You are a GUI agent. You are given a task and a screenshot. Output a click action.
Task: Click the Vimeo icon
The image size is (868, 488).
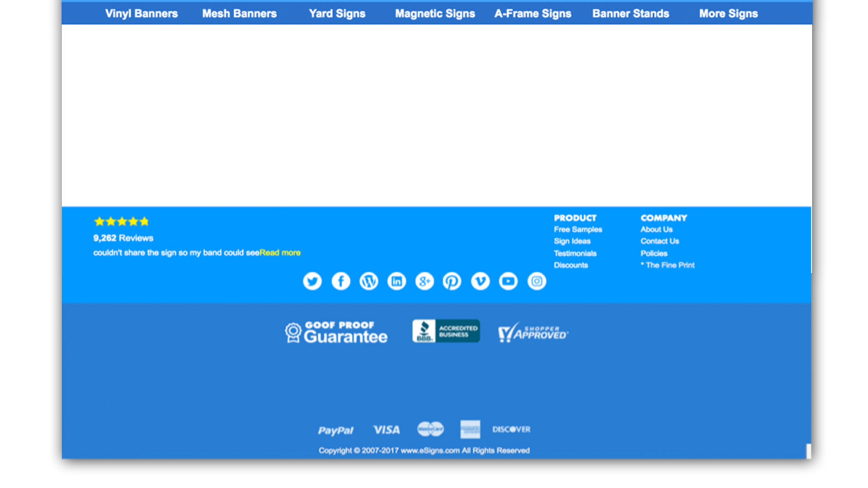point(480,281)
